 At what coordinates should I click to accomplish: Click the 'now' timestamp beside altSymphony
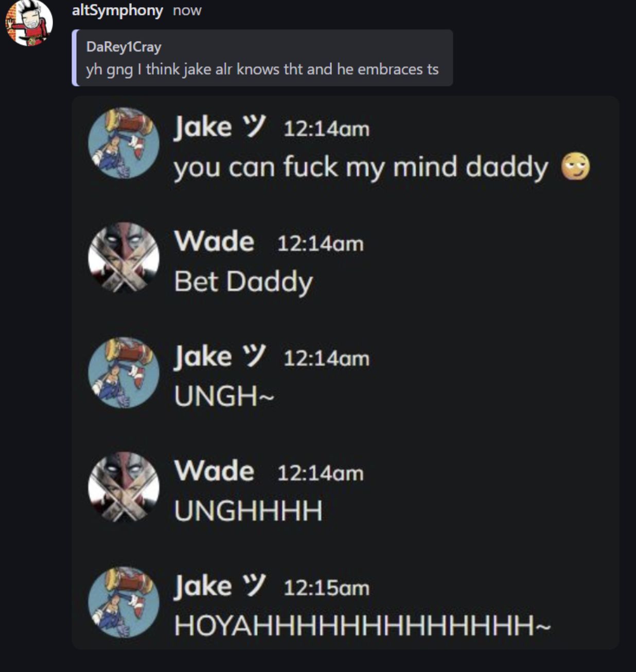(x=187, y=10)
